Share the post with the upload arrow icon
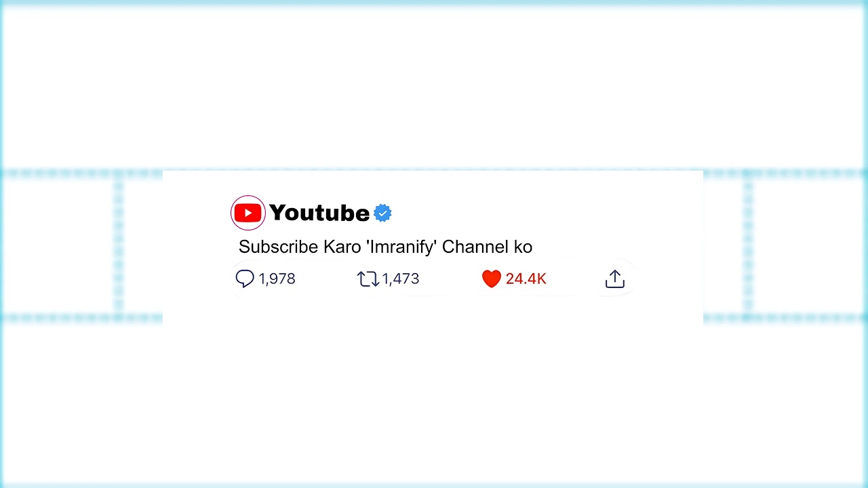The height and width of the screenshot is (488, 868). pos(614,279)
